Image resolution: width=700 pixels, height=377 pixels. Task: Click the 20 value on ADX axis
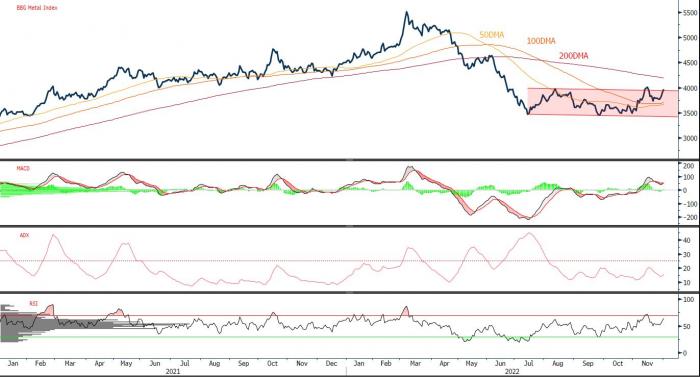(x=687, y=268)
